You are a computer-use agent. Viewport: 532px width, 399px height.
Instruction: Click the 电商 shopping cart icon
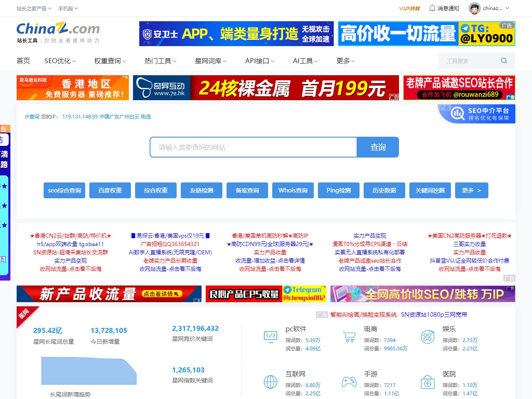349,337
